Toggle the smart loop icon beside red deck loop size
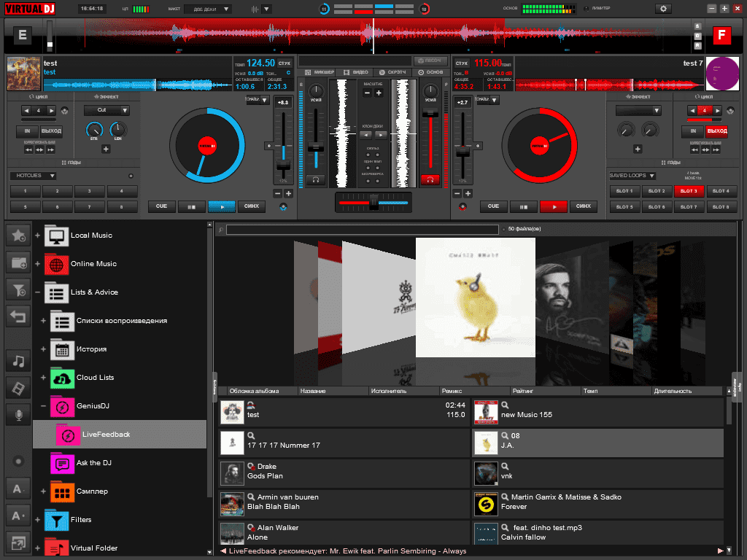The height and width of the screenshot is (560, 747). [729, 111]
